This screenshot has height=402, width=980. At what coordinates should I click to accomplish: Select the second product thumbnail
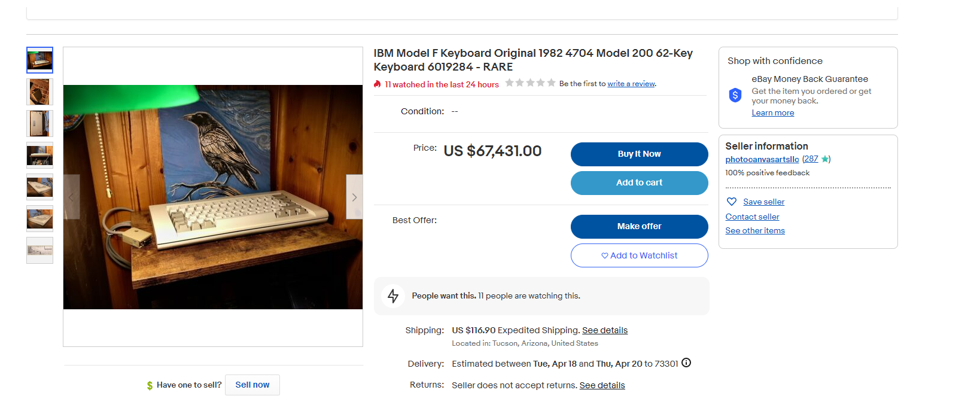[x=39, y=92]
